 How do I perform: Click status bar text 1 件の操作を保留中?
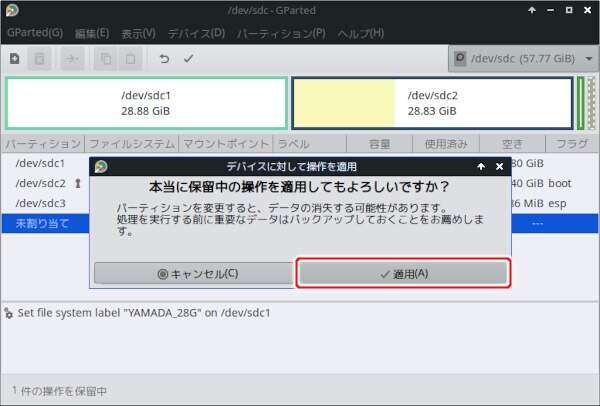point(59,391)
